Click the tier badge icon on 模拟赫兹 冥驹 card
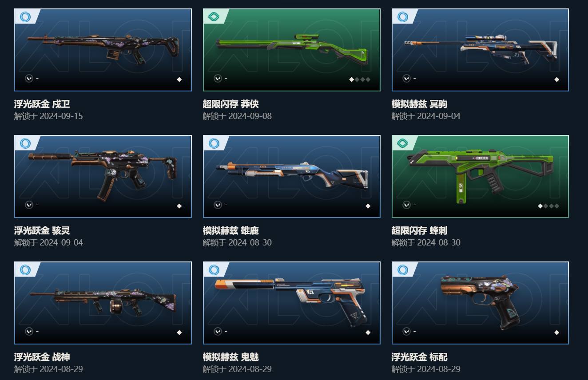Image resolution: width=588 pixels, height=380 pixels. (403, 17)
